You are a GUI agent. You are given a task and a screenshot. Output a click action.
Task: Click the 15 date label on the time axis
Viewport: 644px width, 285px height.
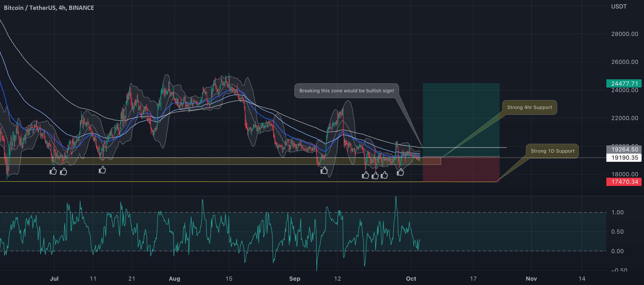(229, 278)
